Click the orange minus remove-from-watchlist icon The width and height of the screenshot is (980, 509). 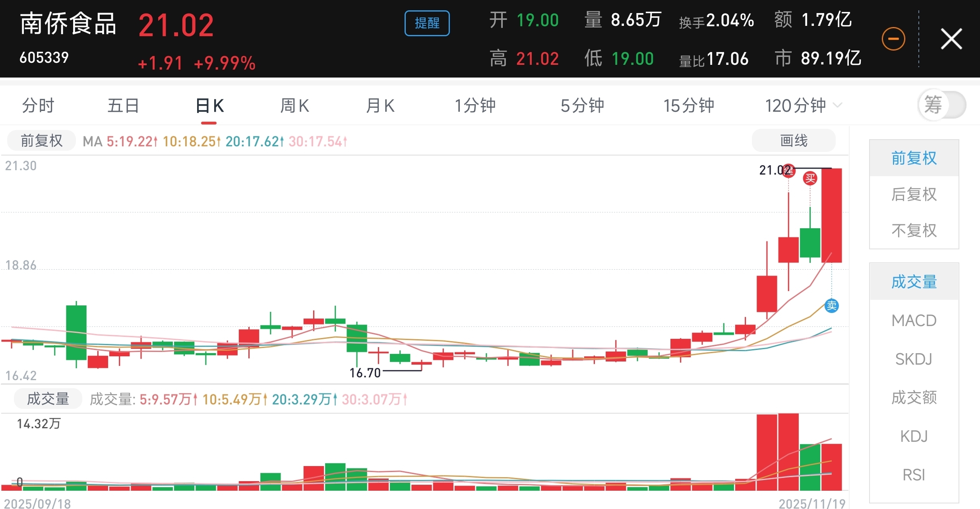tap(893, 39)
